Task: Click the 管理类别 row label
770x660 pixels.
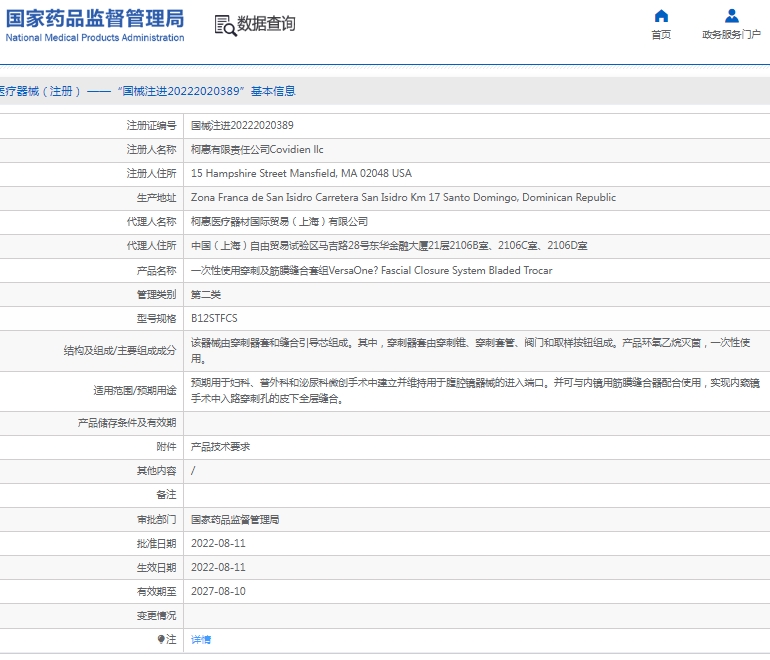Action: click(156, 295)
